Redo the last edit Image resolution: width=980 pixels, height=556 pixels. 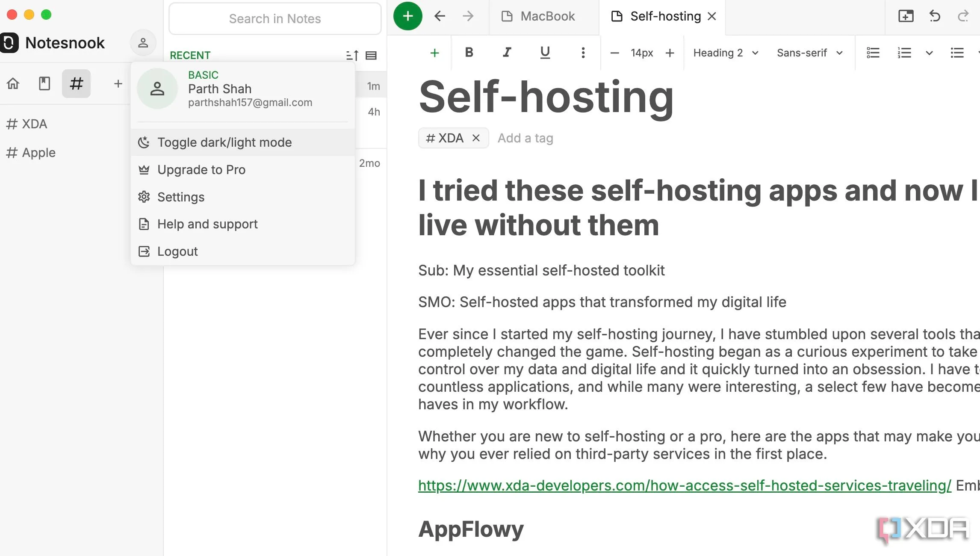(963, 16)
